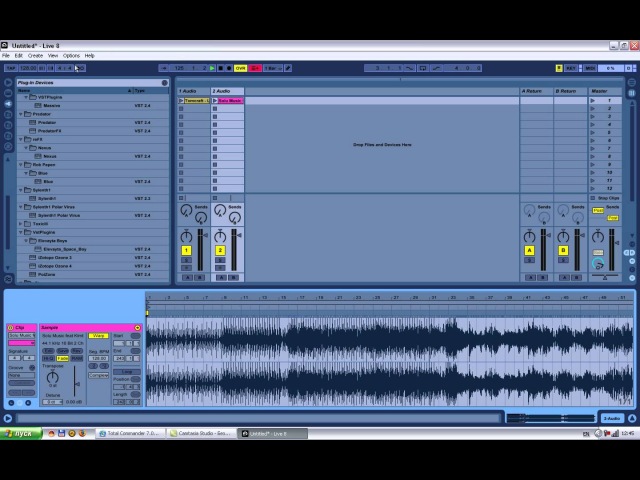Viewport: 640px width, 480px height.
Task: Toggle the metronome button
Action: tap(81, 68)
